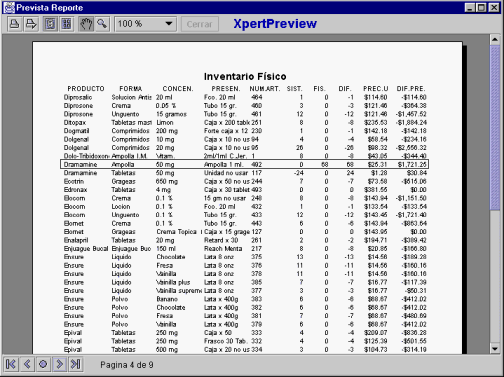Click the go-to-page circle icon
Screen dimensions: 504x377
(43, 364)
